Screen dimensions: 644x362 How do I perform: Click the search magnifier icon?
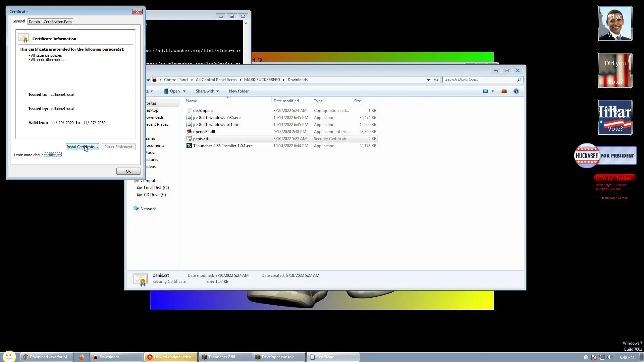pos(519,80)
